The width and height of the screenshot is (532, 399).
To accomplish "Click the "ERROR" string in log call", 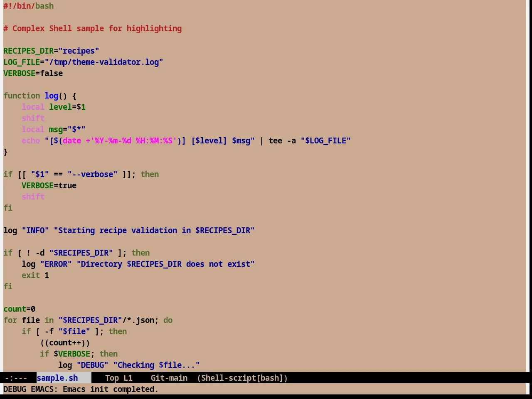I will (x=56, y=264).
